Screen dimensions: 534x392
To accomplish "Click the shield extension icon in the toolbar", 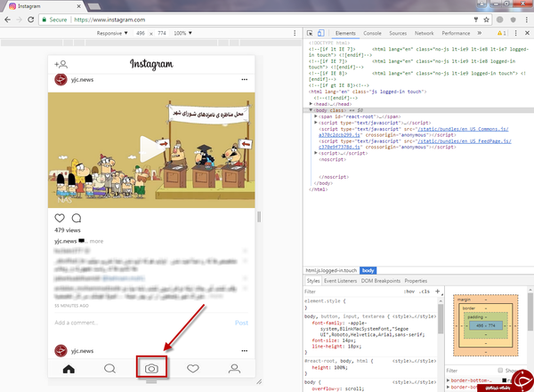I will click(513, 20).
